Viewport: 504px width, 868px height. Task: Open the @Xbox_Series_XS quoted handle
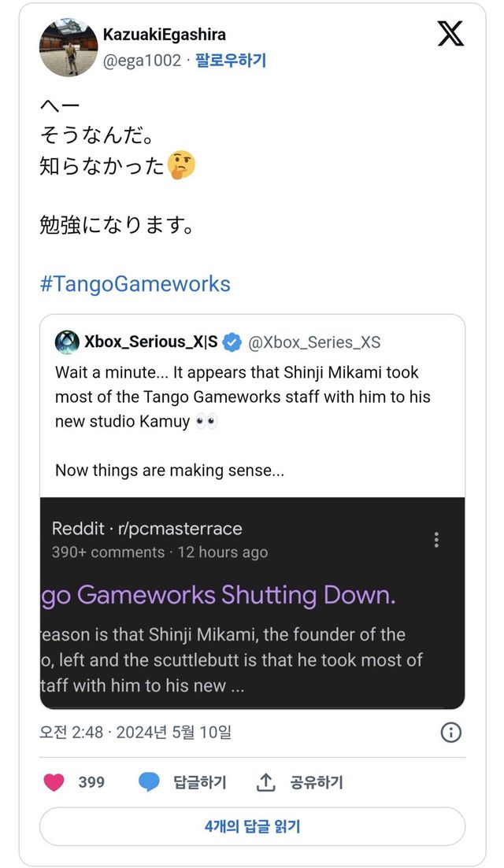[x=314, y=342]
